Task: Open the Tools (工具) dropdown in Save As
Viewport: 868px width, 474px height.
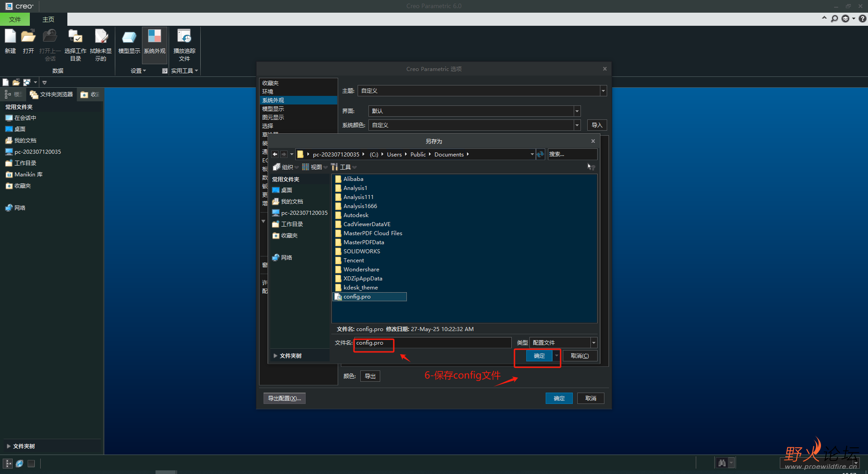Action: coord(344,167)
